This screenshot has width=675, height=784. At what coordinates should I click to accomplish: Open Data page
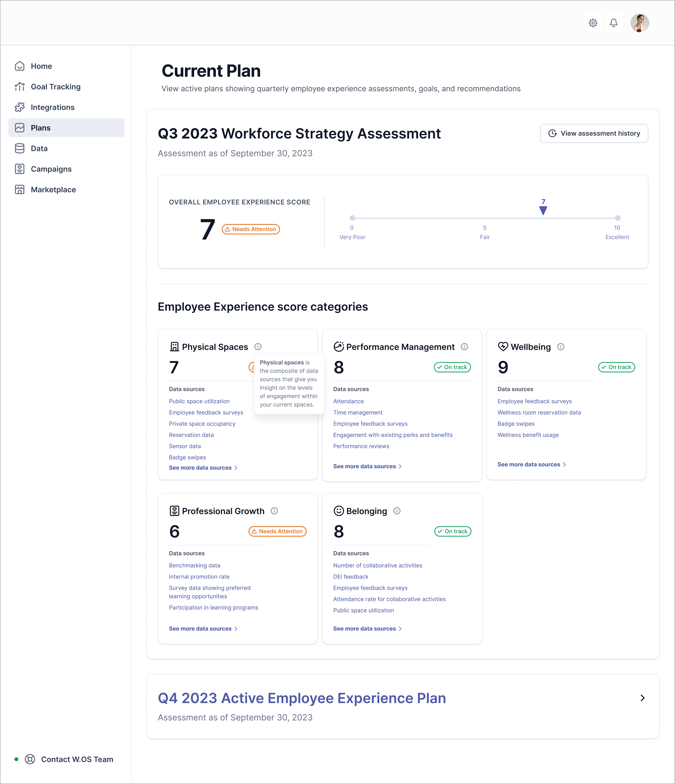(x=66, y=148)
